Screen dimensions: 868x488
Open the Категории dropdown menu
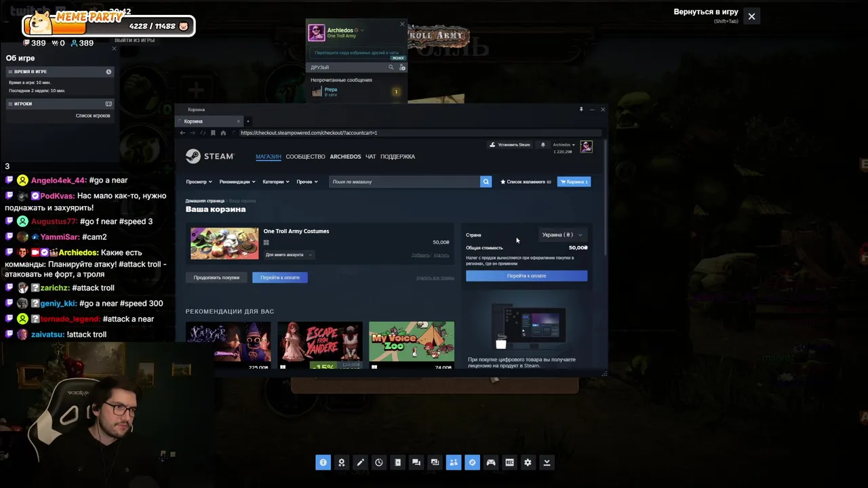tap(276, 182)
